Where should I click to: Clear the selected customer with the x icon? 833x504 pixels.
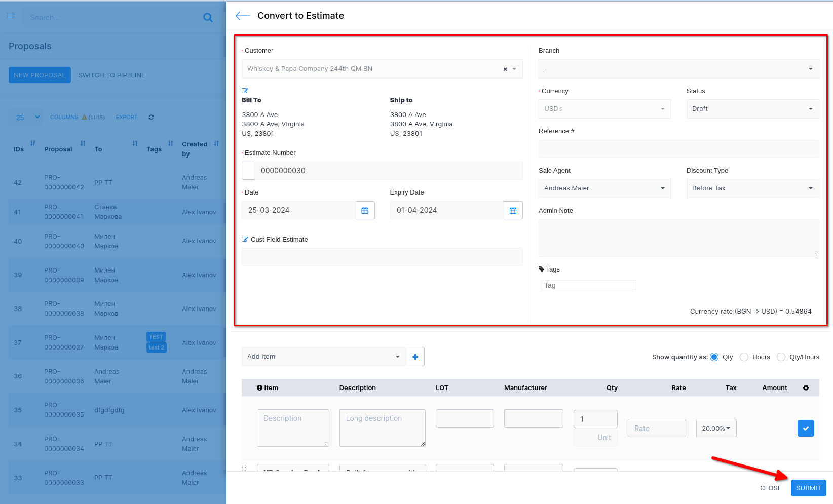coord(505,69)
